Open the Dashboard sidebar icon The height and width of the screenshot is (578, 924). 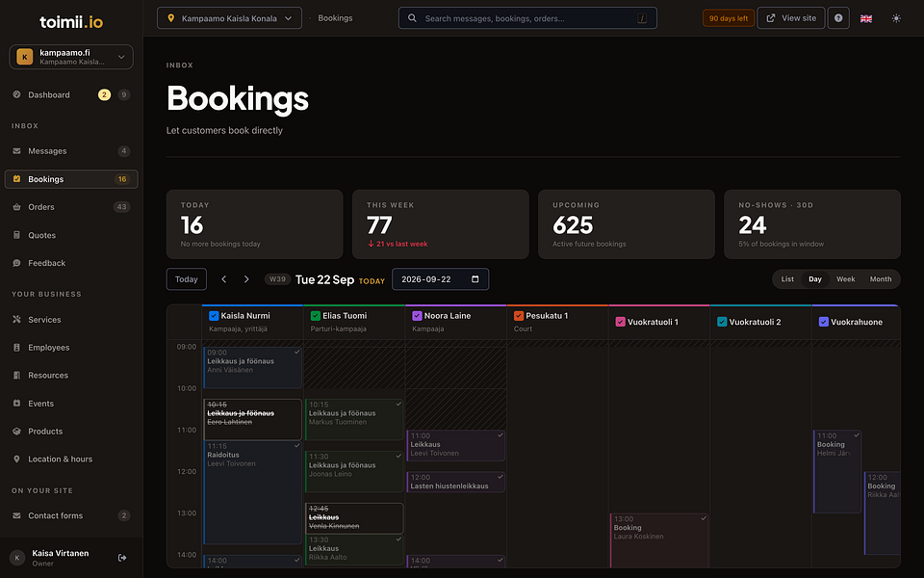[16, 94]
